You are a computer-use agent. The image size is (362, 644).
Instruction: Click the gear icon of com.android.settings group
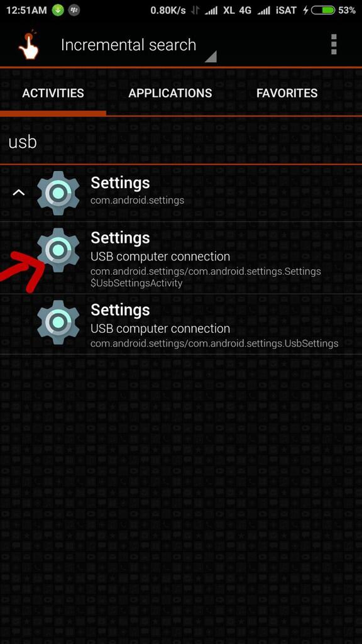tap(58, 192)
